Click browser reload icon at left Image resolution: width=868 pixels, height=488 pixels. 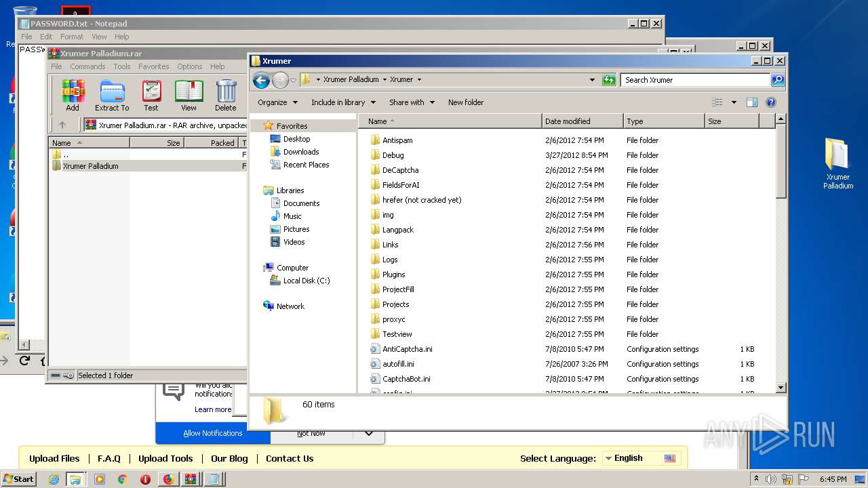(x=24, y=361)
